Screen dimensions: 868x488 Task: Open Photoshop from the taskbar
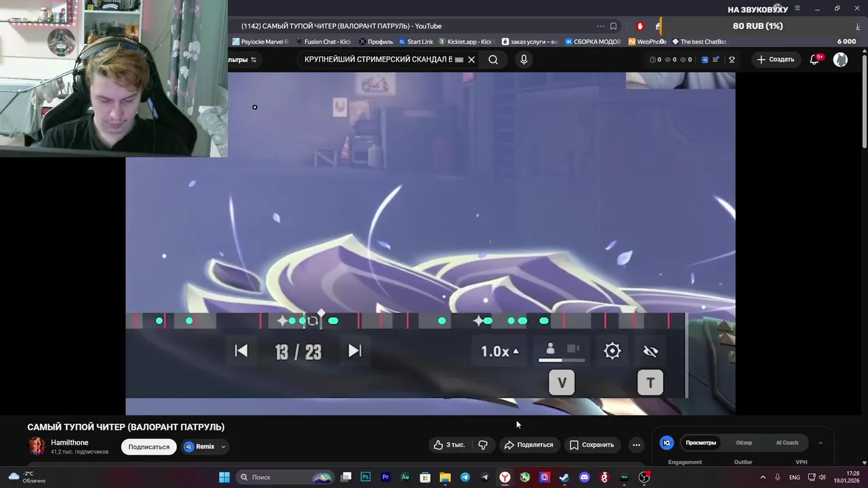click(366, 478)
